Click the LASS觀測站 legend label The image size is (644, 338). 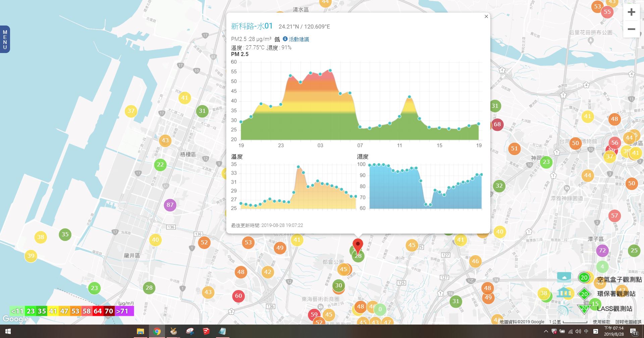(614, 308)
